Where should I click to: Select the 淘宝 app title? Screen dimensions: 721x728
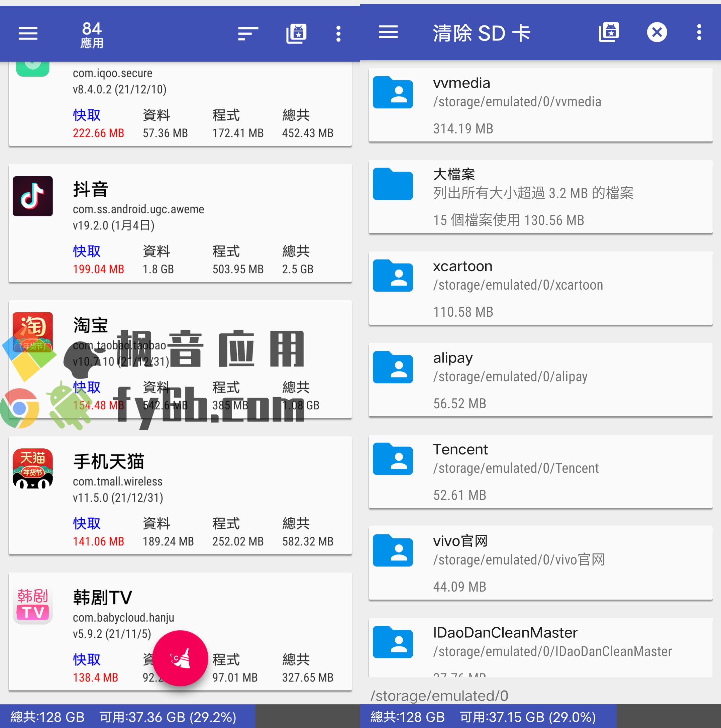90,325
